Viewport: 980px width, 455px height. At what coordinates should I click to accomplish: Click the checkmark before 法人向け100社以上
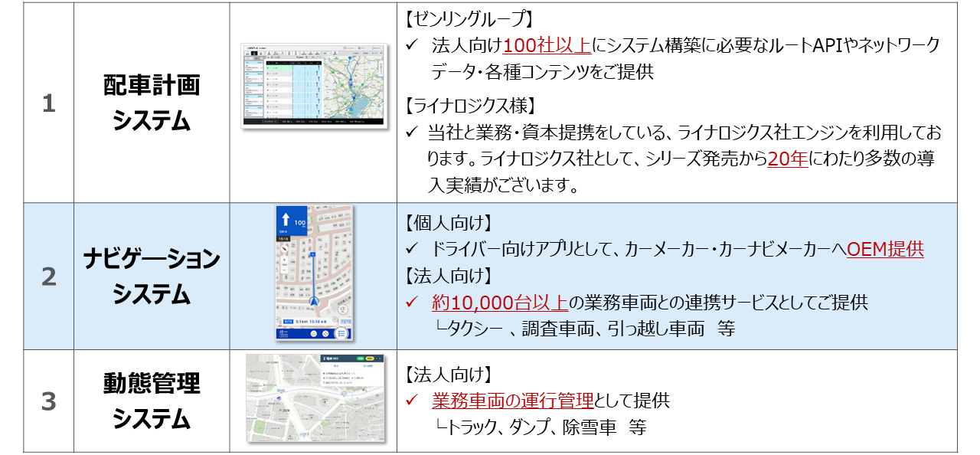[411, 46]
